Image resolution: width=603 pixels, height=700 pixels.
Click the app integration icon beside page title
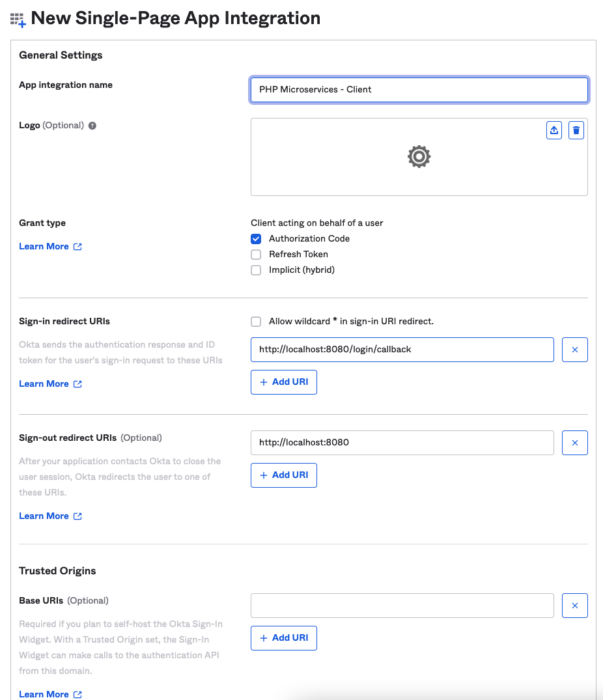[x=18, y=20]
